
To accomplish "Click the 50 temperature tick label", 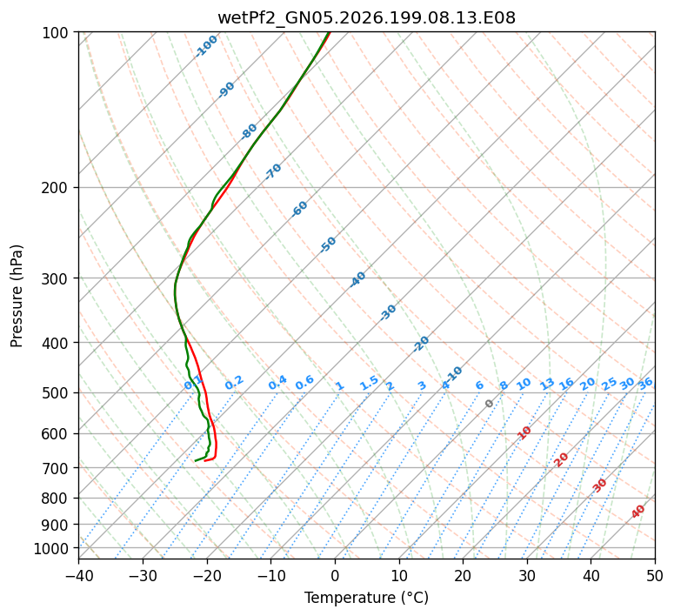I will pyautogui.click(x=655, y=576).
